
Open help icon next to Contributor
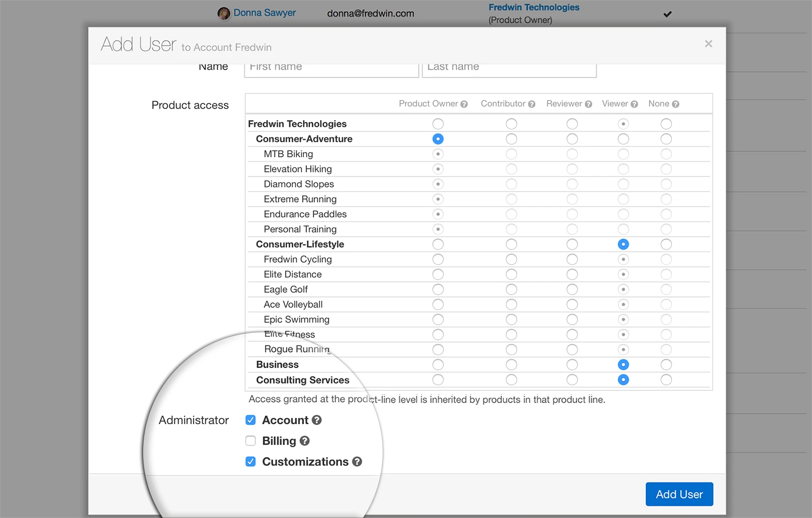(x=532, y=104)
